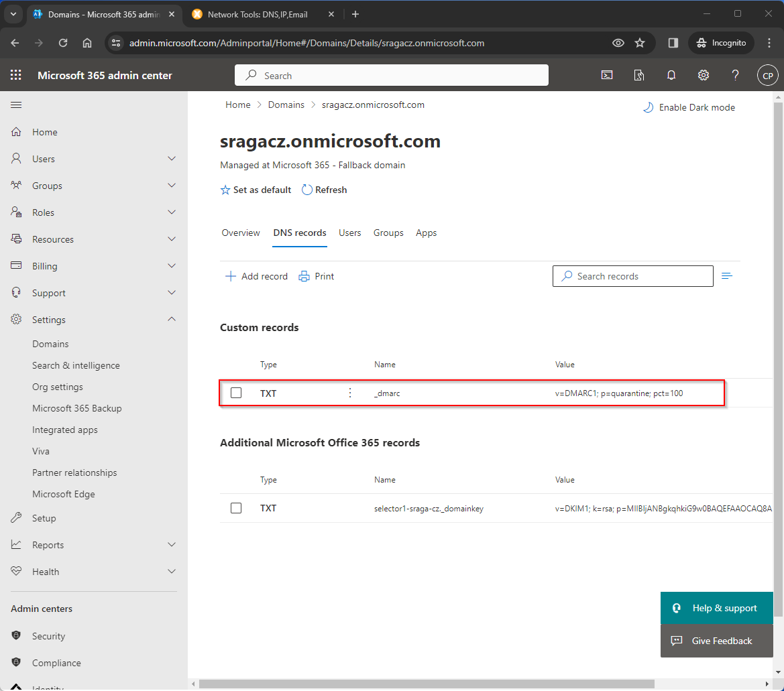The height and width of the screenshot is (691, 784).
Task: Open Compliance admin center
Action: [x=56, y=663]
